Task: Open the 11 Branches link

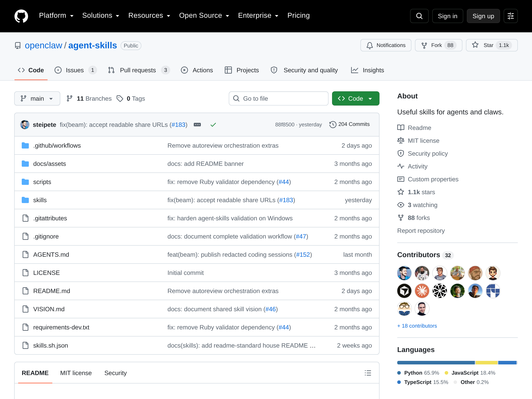Action: point(89,98)
